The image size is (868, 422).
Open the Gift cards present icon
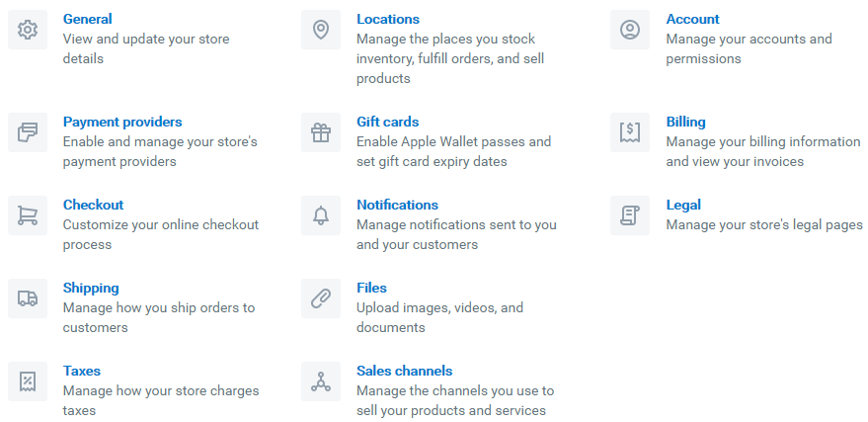tap(321, 132)
